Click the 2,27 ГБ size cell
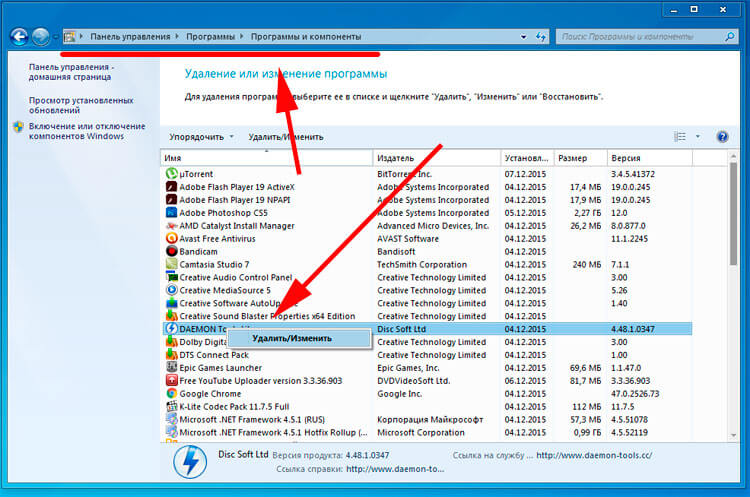The image size is (750, 497). (588, 213)
